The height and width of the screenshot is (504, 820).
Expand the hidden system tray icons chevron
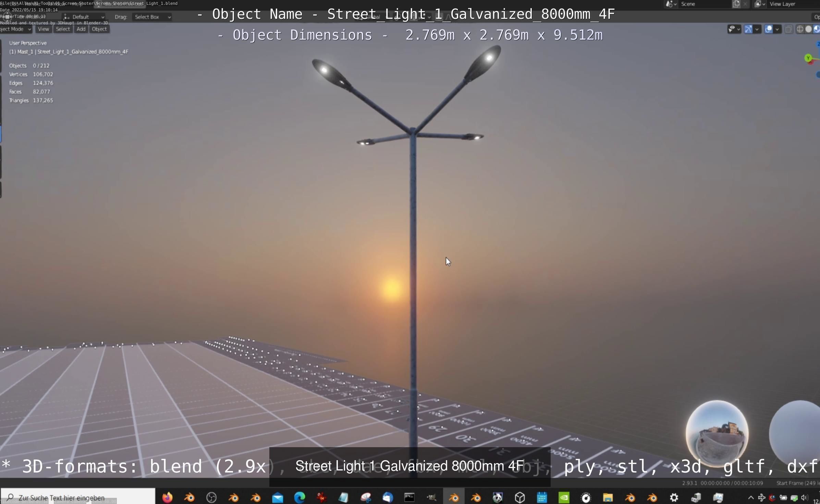coord(751,497)
